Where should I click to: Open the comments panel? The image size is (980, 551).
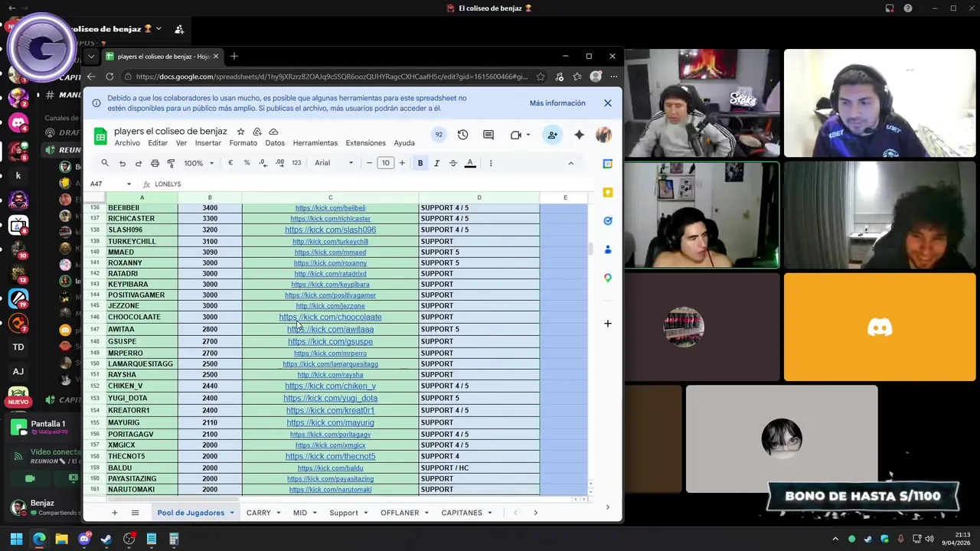[488, 135]
